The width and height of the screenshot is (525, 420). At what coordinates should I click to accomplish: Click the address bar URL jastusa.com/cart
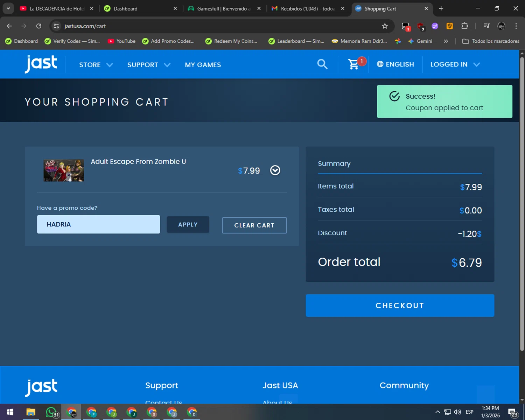[x=85, y=26]
